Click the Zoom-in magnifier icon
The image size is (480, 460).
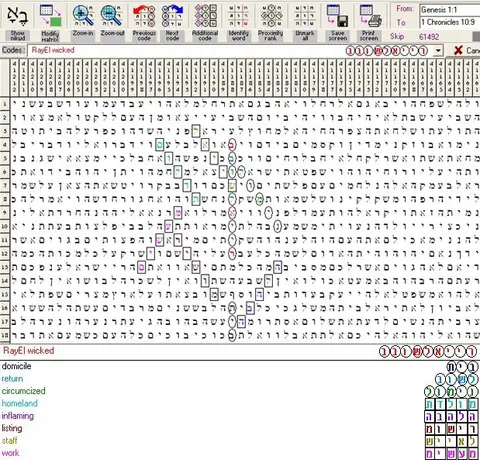(x=83, y=15)
